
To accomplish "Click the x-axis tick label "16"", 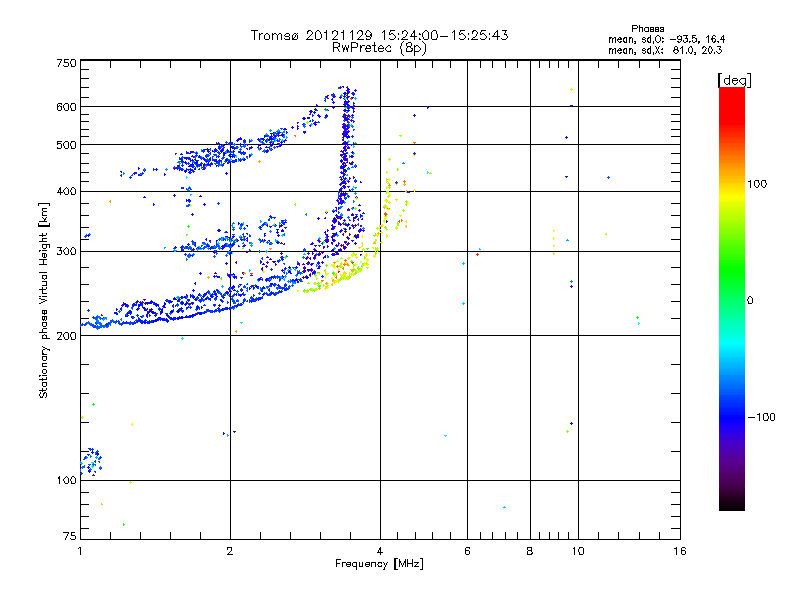I will tap(680, 551).
